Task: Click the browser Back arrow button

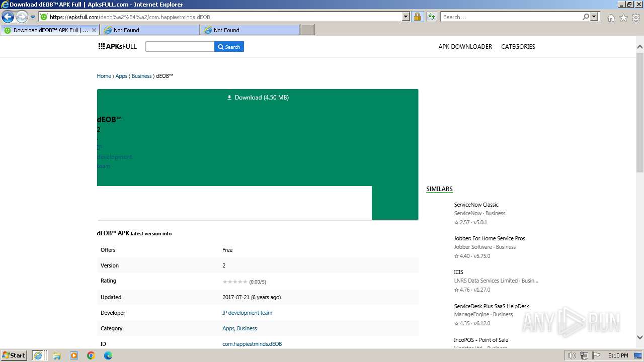Action: pyautogui.click(x=8, y=17)
